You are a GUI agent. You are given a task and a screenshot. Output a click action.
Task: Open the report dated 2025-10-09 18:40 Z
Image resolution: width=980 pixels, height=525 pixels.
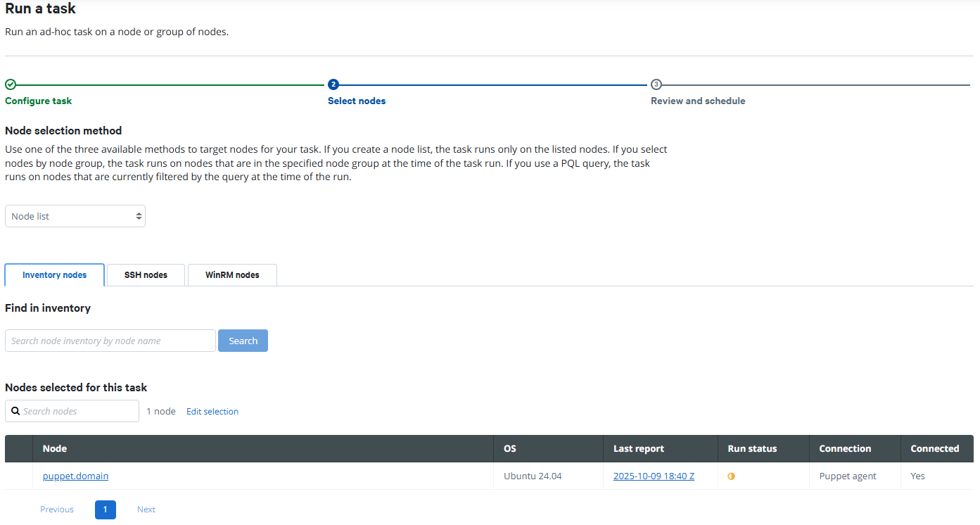click(654, 476)
